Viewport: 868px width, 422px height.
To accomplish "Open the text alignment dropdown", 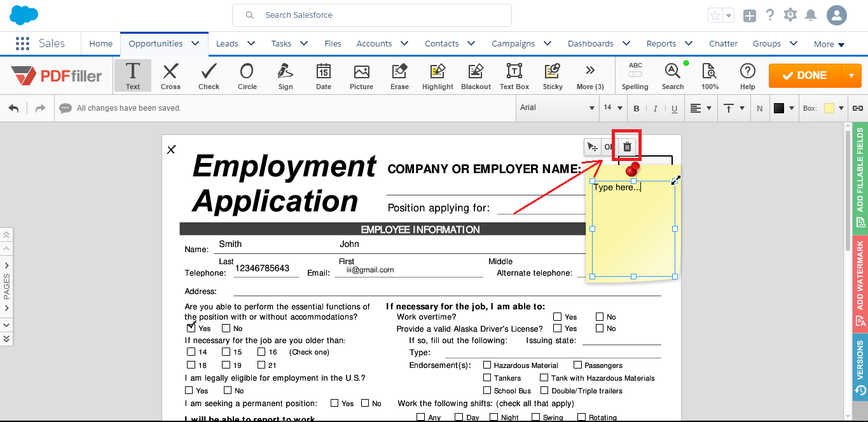I will [701, 108].
